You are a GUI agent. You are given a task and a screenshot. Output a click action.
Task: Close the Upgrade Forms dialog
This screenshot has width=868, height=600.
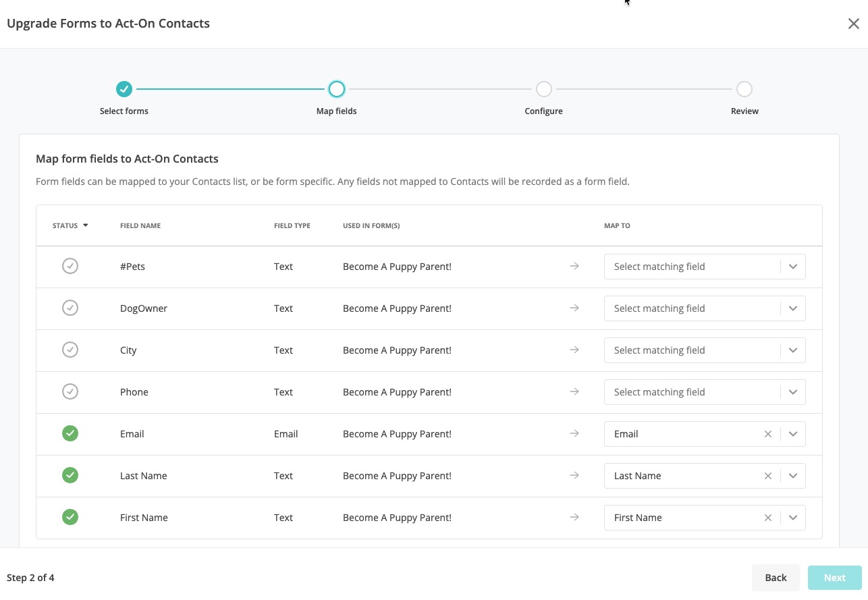click(853, 24)
